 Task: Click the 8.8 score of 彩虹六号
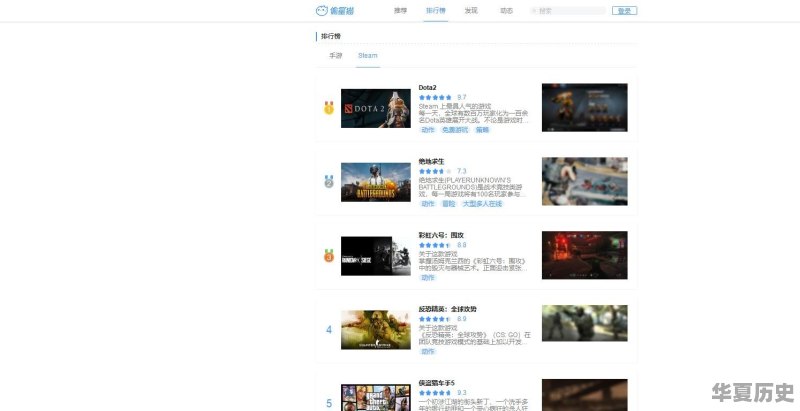[462, 245]
